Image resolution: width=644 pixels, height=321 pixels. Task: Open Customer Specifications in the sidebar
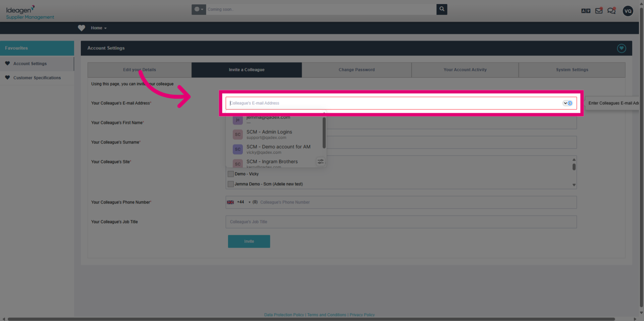click(37, 77)
